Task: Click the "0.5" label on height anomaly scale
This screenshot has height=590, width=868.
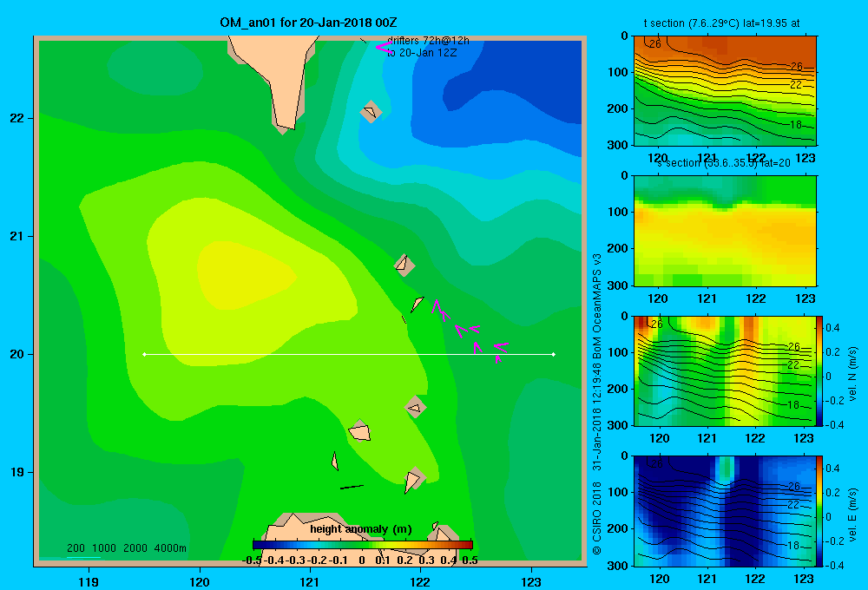Action: (470, 560)
